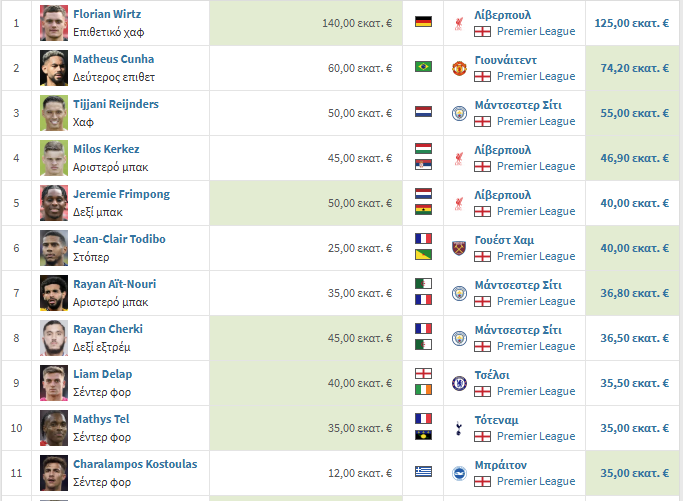Click the Greek flag beside Charalampos Kostoulas
Image resolution: width=683 pixels, height=501 pixels.
click(x=423, y=472)
